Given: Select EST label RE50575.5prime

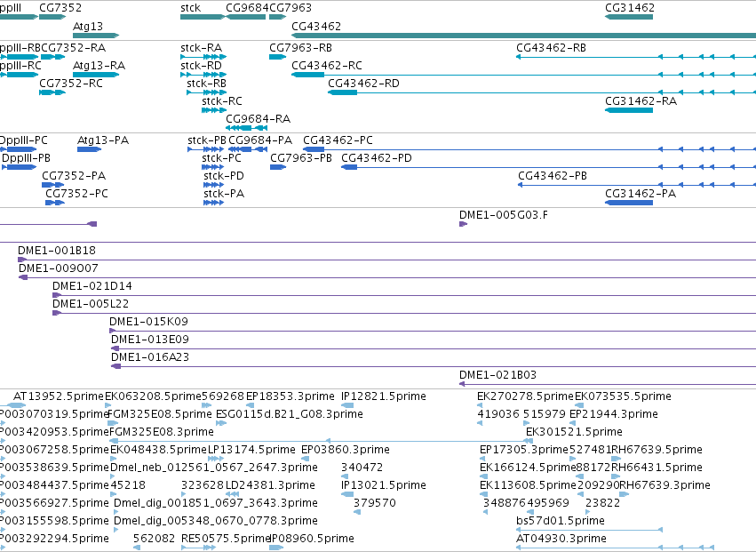Looking at the screenshot, I should (226, 540).
